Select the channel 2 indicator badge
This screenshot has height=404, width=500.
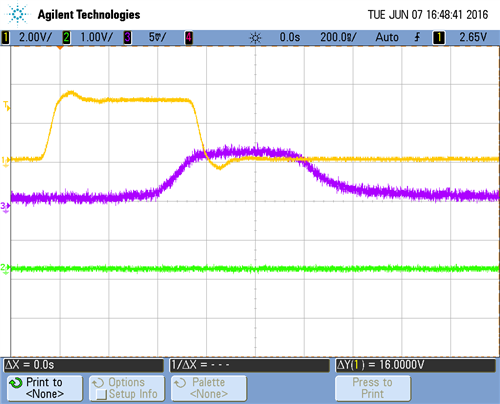pyautogui.click(x=66, y=37)
